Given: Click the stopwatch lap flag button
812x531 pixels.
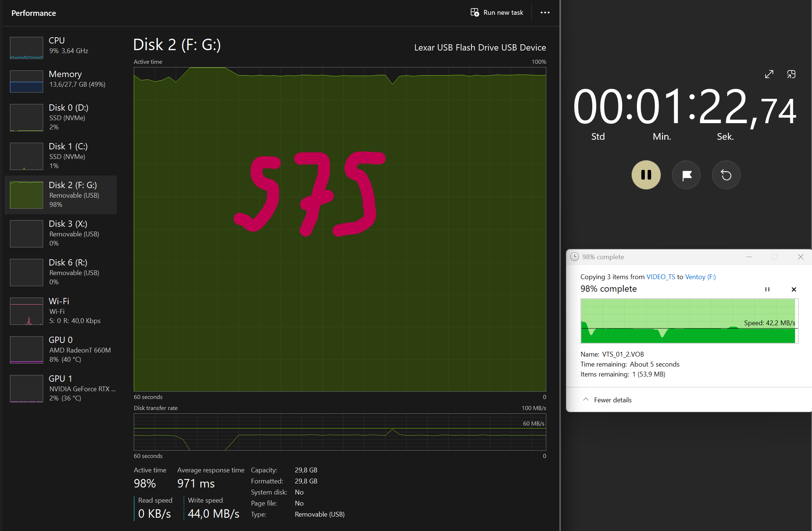Looking at the screenshot, I should [x=686, y=175].
